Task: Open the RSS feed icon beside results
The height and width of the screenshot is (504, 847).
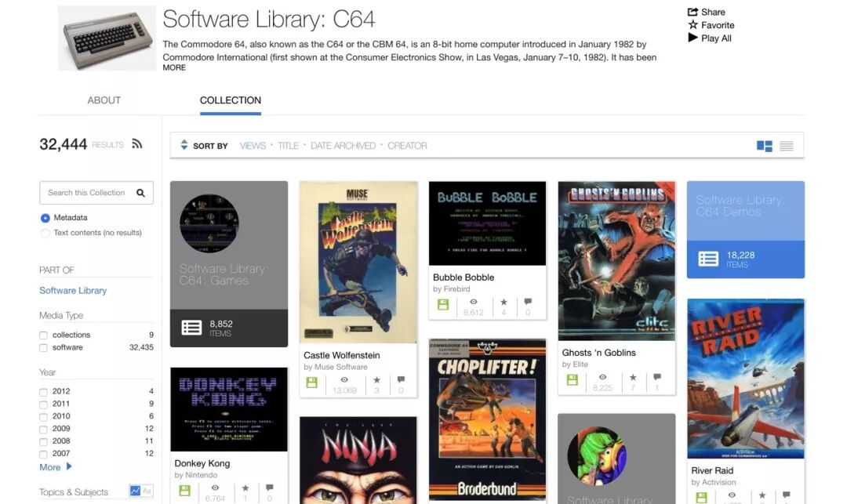Action: tap(136, 143)
